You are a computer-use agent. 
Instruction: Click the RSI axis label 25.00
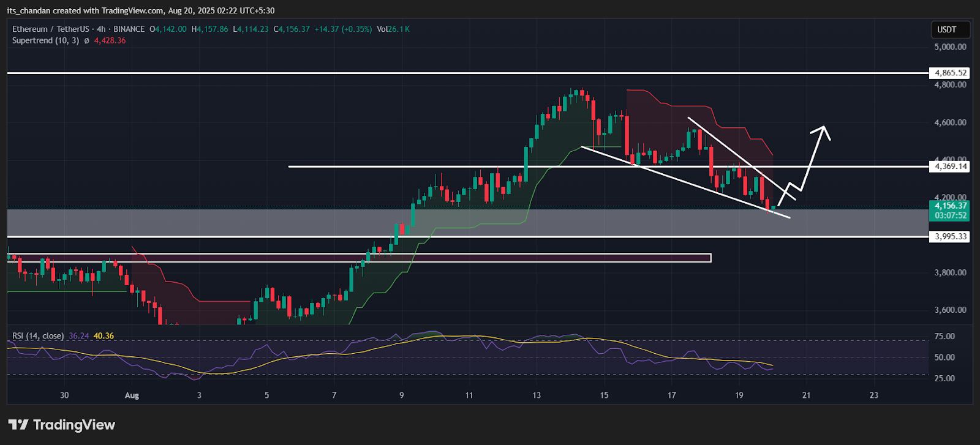[x=944, y=378]
